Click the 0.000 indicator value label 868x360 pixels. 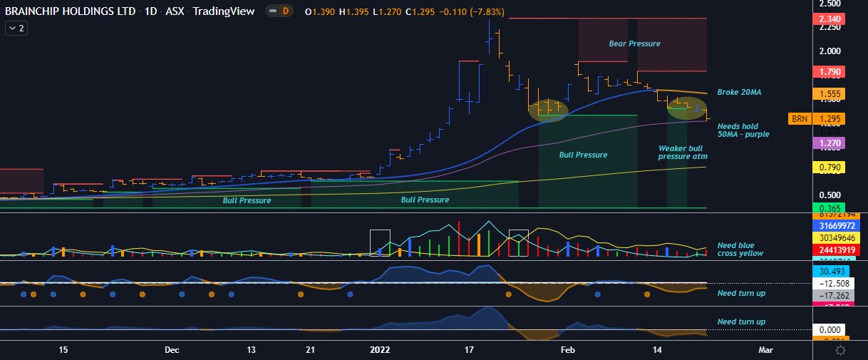pyautogui.click(x=829, y=330)
